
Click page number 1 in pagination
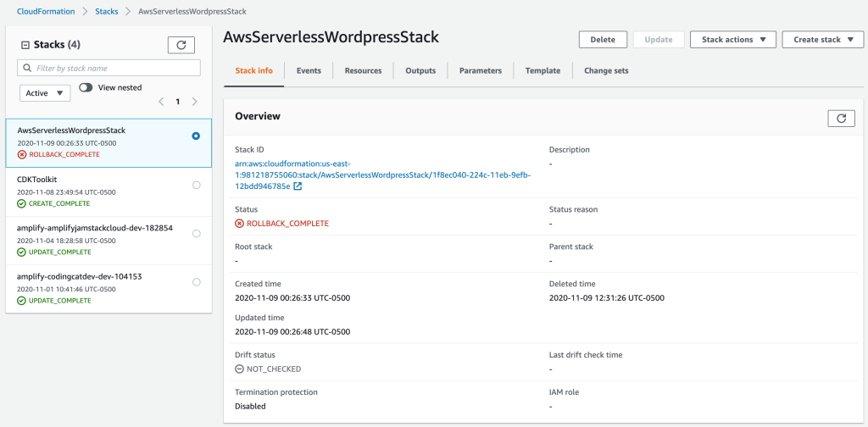[x=178, y=102]
